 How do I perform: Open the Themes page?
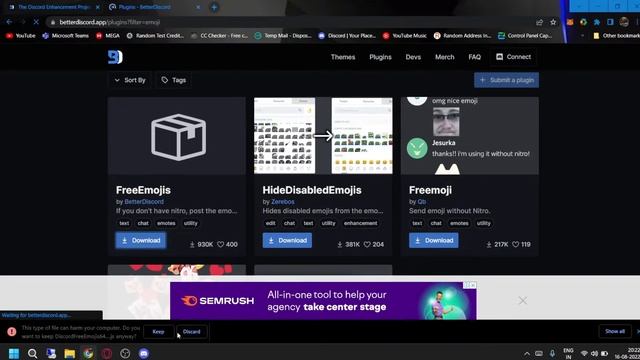click(x=343, y=57)
